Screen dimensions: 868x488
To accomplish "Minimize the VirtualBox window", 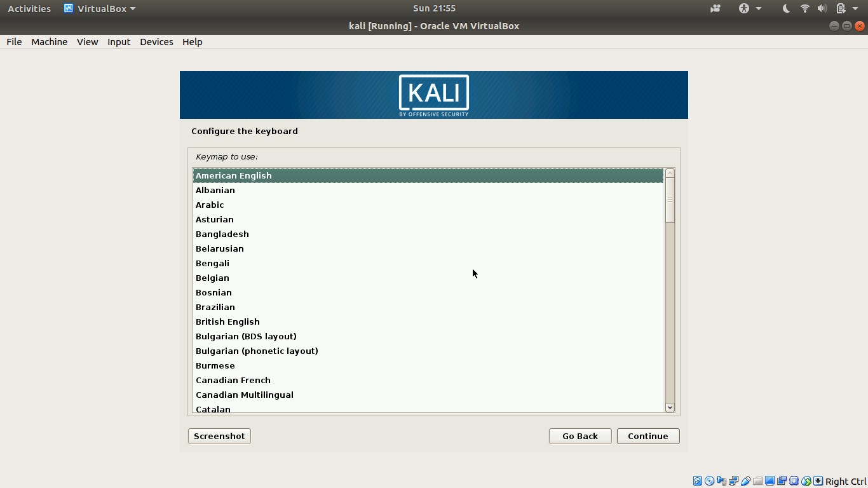I will [834, 26].
